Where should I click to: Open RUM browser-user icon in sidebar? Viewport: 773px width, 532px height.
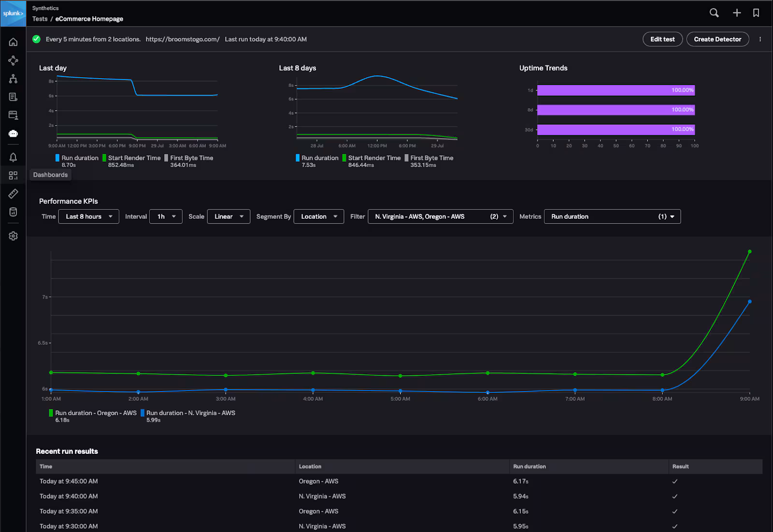(x=13, y=115)
